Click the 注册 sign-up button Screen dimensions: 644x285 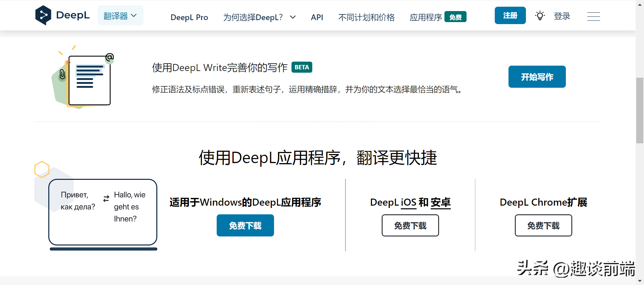tap(510, 15)
